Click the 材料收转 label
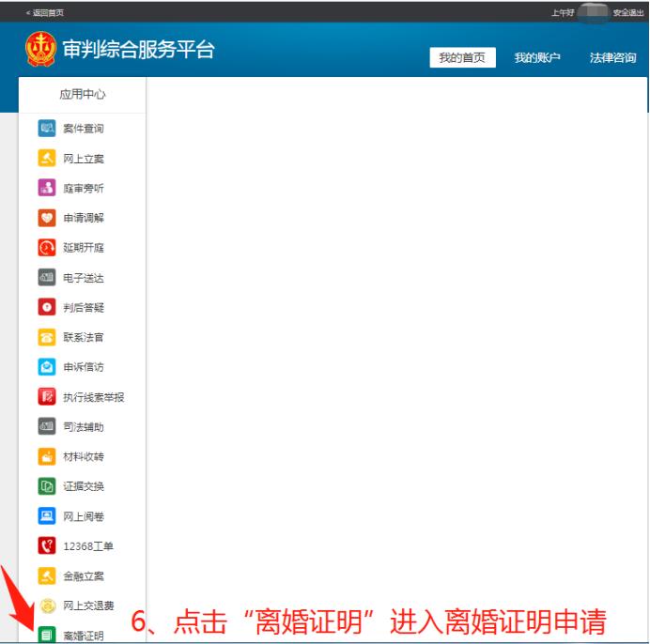Image resolution: width=650 pixels, height=644 pixels. point(84,456)
